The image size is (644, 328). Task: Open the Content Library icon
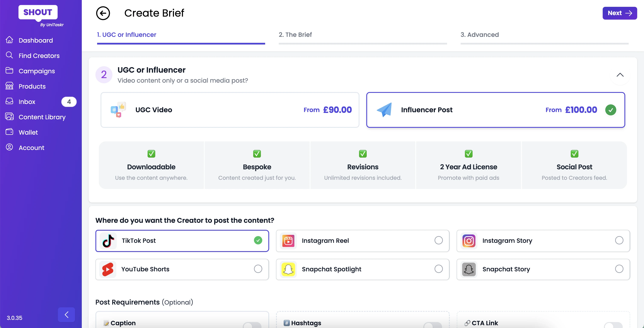point(9,117)
